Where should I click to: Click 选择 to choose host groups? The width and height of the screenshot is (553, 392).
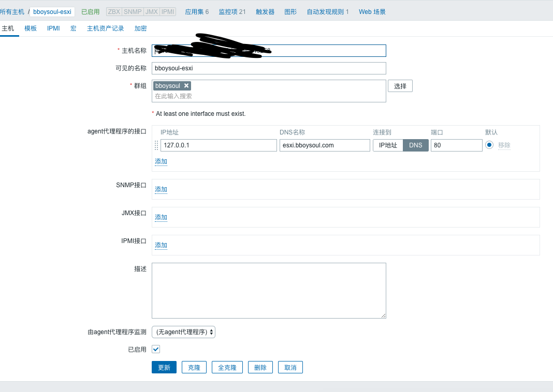pyautogui.click(x=400, y=86)
